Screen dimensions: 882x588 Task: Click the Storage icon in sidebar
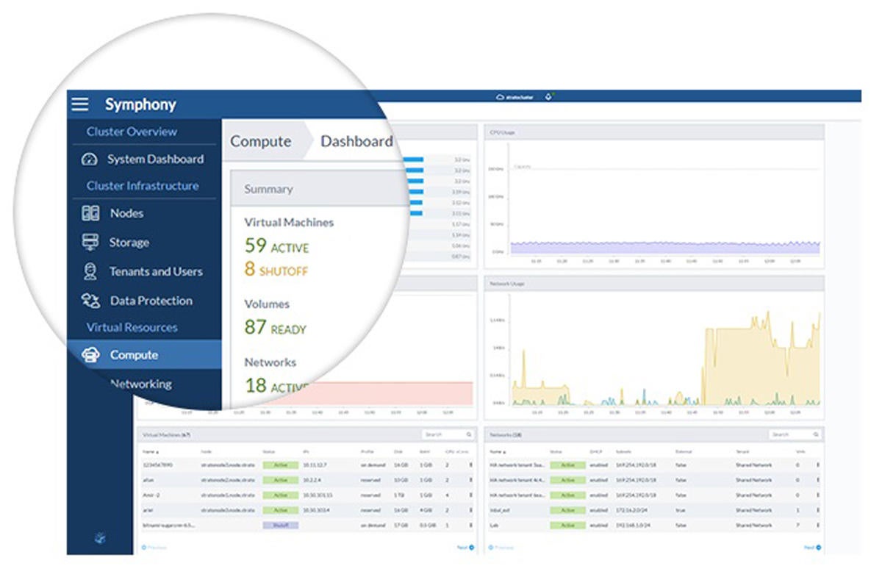click(x=90, y=242)
